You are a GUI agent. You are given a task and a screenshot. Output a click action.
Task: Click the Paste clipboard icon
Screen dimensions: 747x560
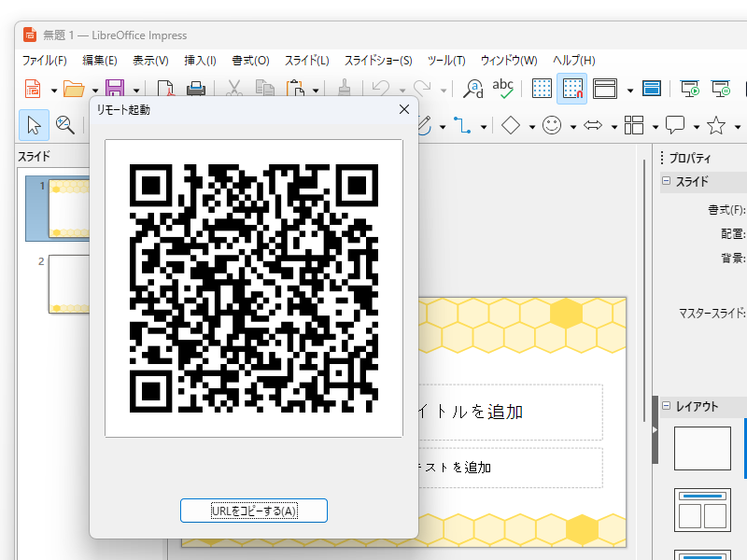click(295, 89)
